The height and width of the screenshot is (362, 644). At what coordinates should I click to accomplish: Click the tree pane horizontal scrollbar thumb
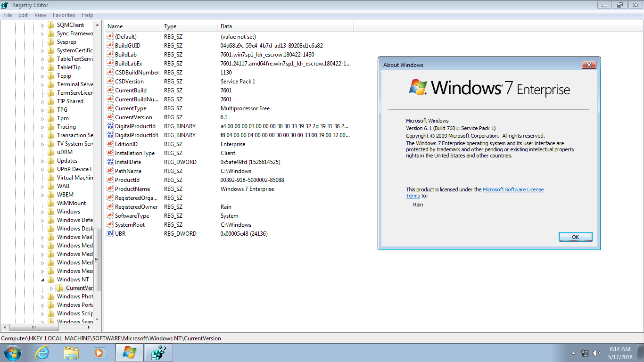coord(33,327)
